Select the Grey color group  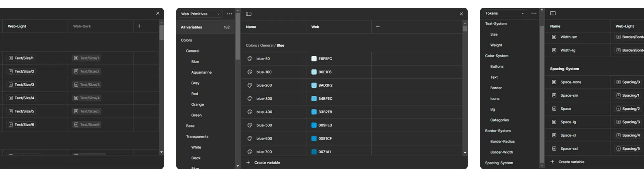point(195,83)
